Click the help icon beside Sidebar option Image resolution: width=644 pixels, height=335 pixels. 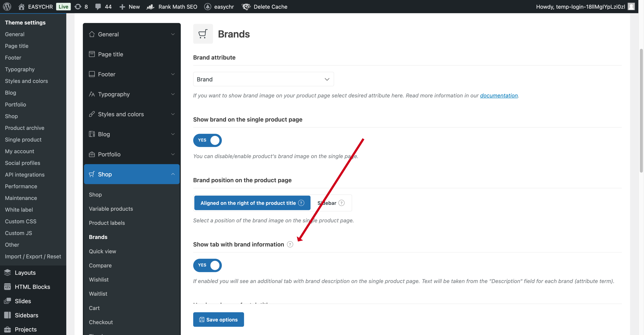tap(342, 203)
